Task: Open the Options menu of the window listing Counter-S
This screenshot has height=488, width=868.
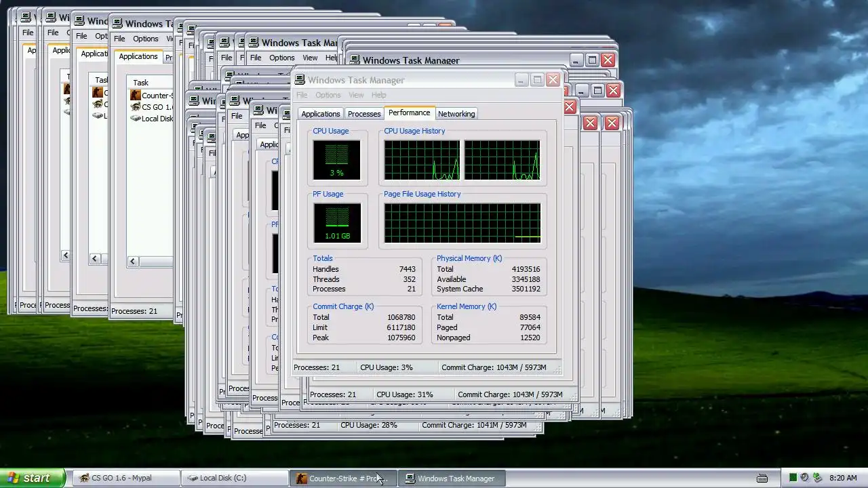Action: coord(146,39)
